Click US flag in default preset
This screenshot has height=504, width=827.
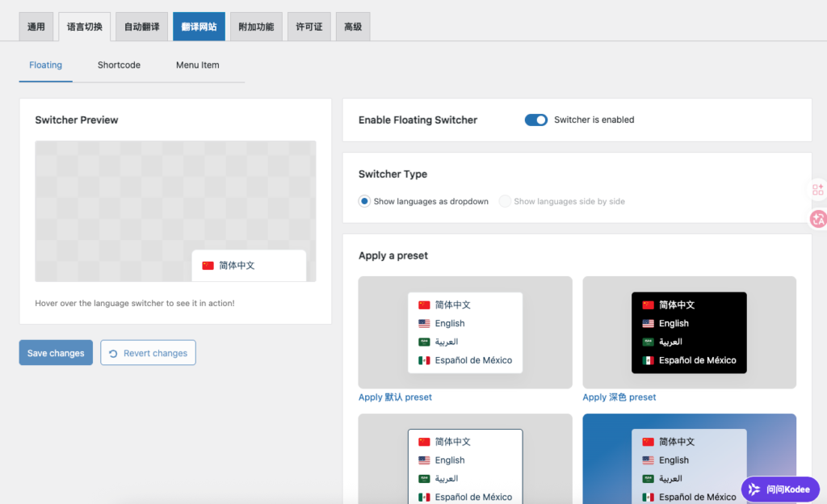point(424,323)
